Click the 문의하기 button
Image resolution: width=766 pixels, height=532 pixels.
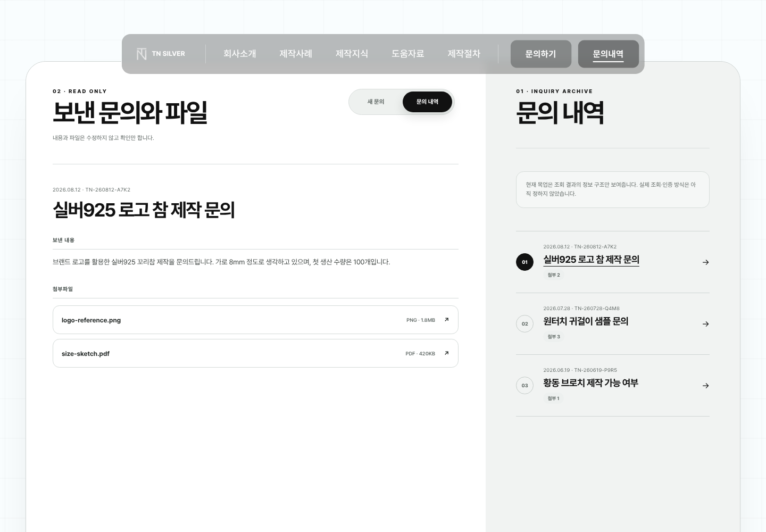click(541, 54)
